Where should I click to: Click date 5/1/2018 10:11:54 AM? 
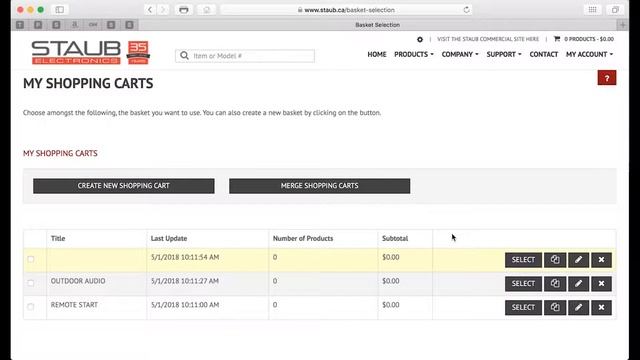185,257
